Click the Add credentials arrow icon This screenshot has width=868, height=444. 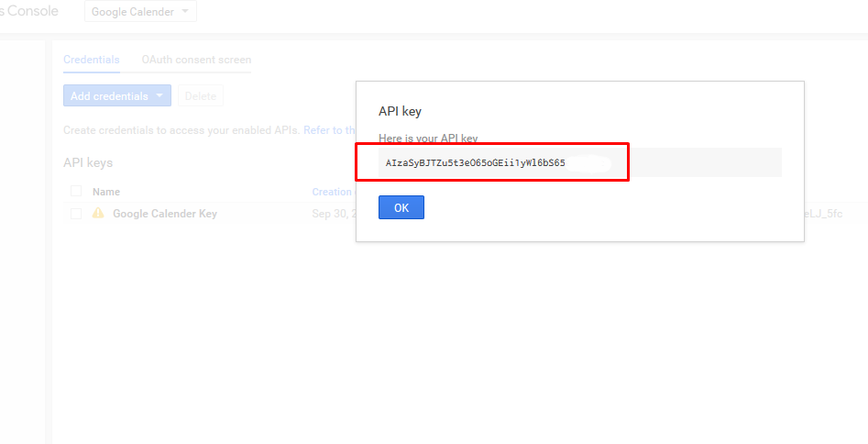tap(159, 95)
